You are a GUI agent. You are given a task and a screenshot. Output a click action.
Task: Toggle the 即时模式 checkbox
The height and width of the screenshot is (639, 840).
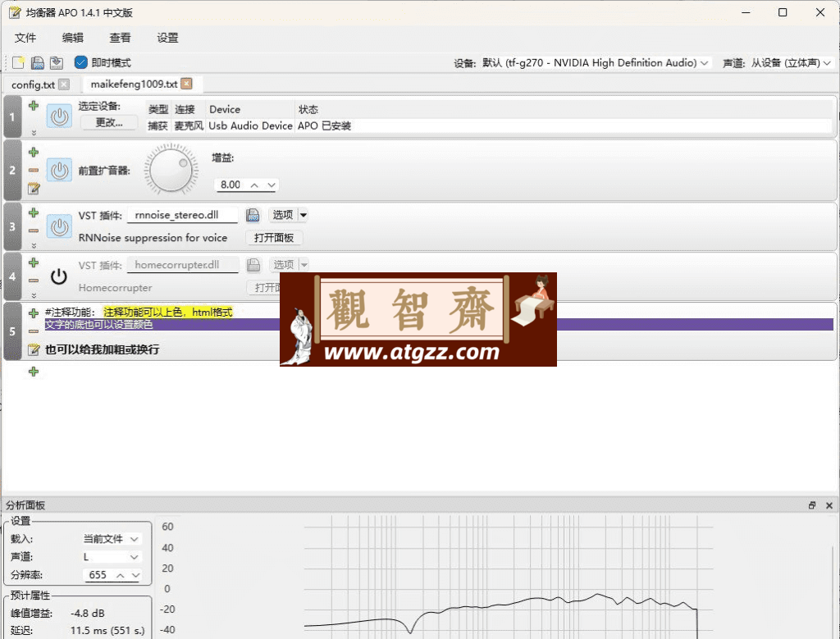[x=81, y=62]
